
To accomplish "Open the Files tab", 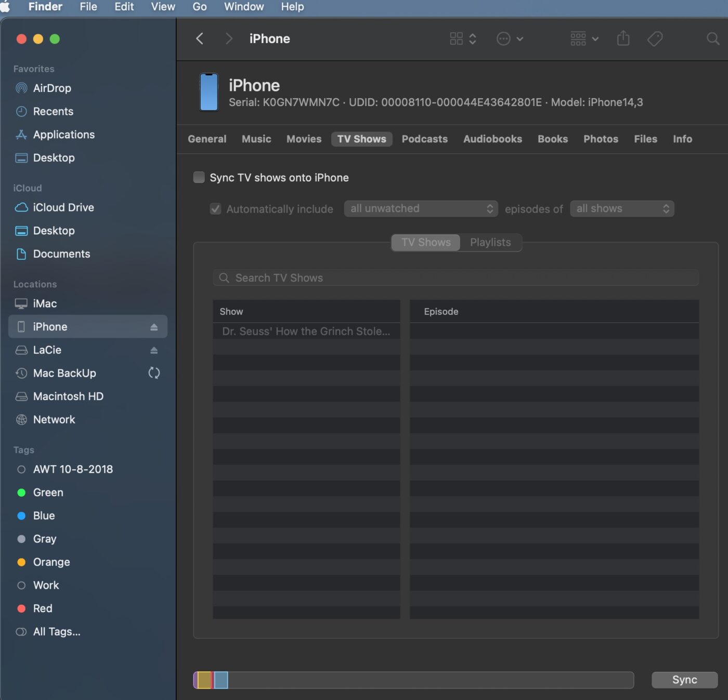I will click(x=645, y=139).
